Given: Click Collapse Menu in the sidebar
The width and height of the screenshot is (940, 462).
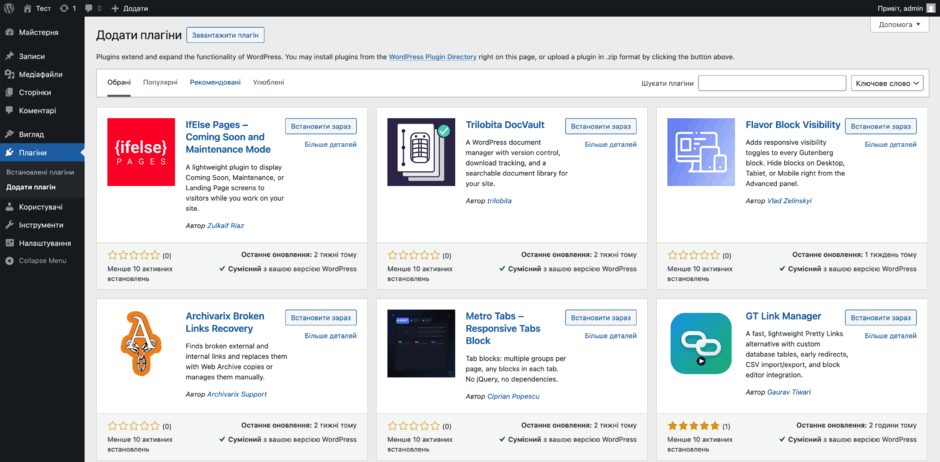Looking at the screenshot, I should [42, 261].
